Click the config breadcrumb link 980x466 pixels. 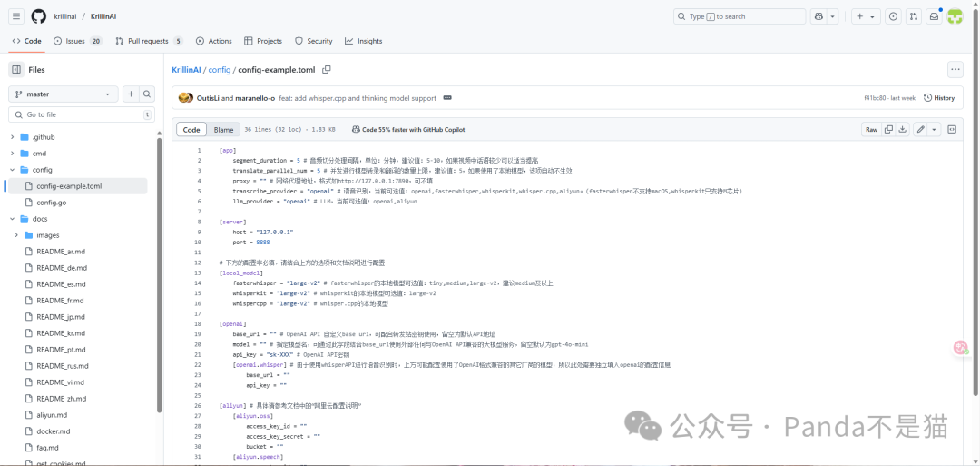point(220,69)
